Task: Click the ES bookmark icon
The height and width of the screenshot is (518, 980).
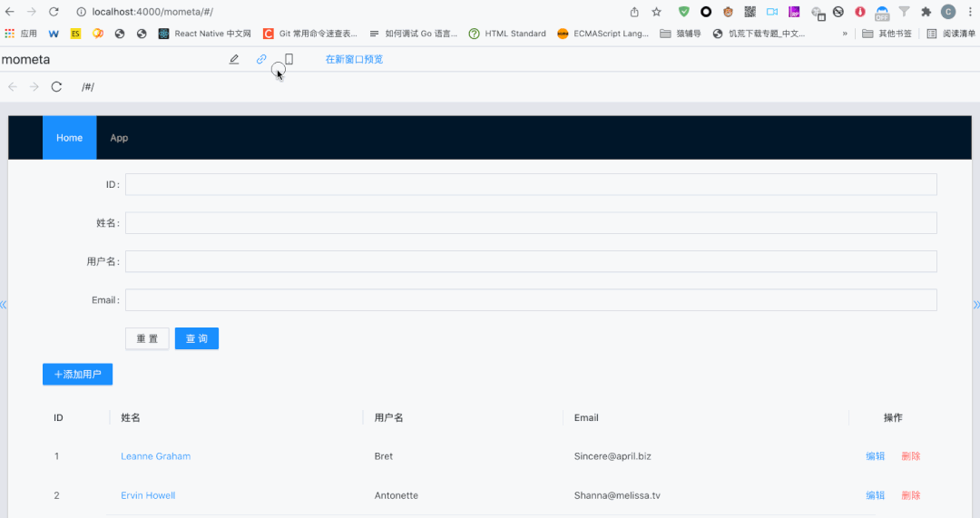Action: tap(75, 34)
